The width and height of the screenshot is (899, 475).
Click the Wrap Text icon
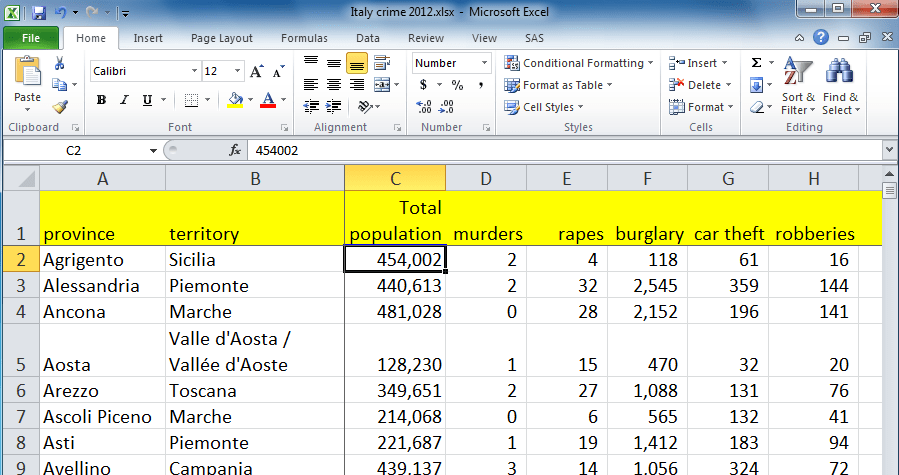(x=382, y=63)
